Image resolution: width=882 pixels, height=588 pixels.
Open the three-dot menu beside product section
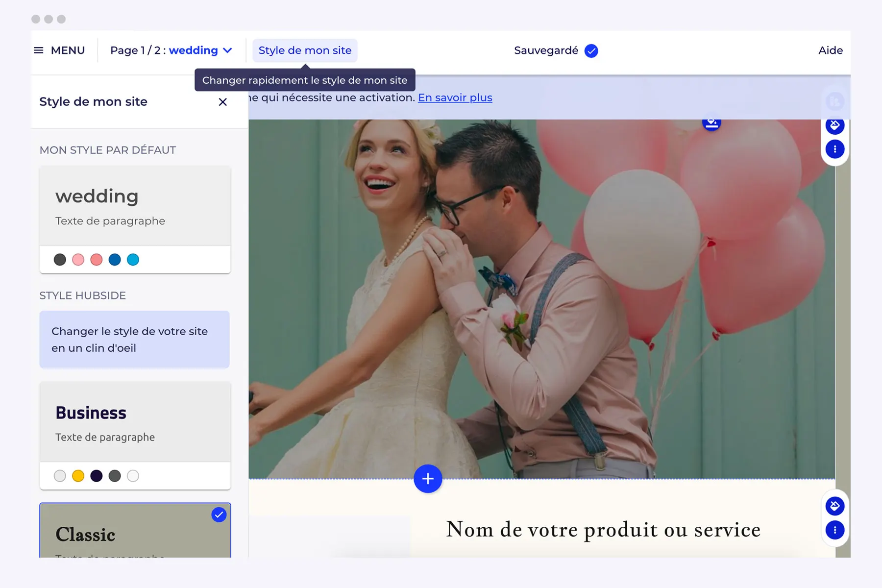[835, 530]
